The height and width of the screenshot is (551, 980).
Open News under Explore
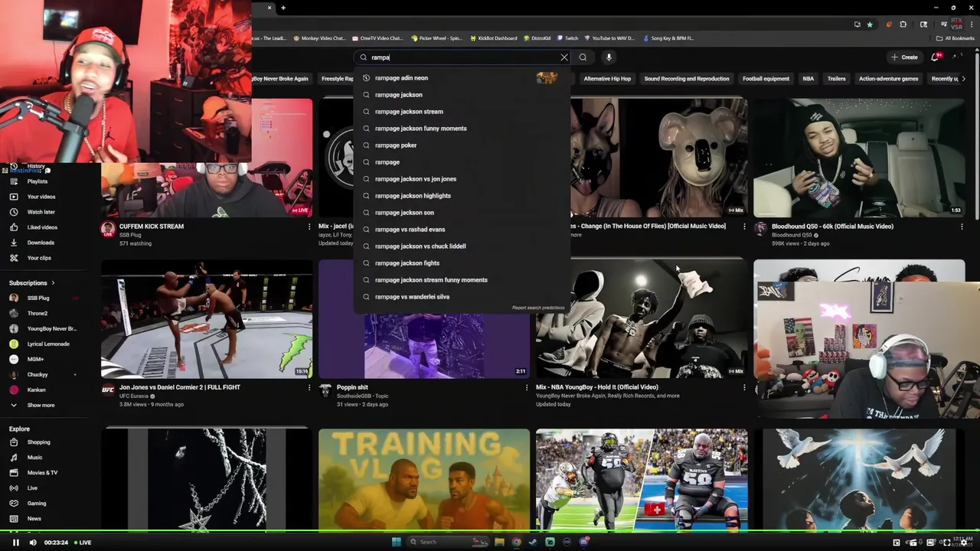[34, 519]
